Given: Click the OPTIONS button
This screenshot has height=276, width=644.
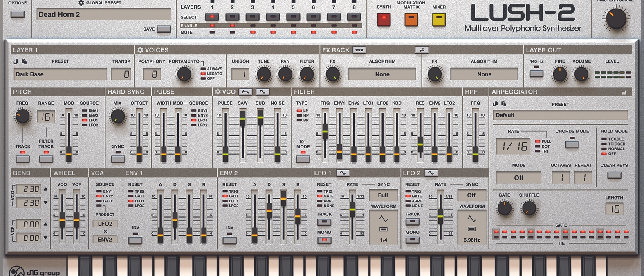Looking at the screenshot, I should pyautogui.click(x=18, y=14).
